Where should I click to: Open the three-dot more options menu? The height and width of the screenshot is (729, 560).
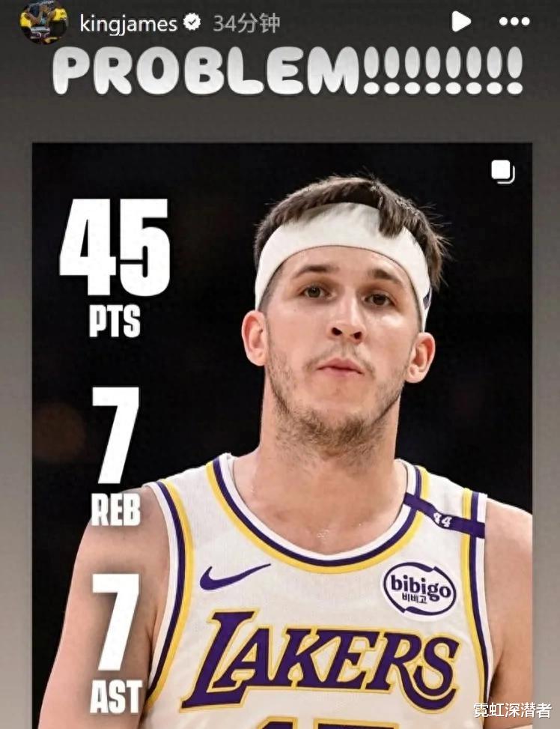point(514,22)
